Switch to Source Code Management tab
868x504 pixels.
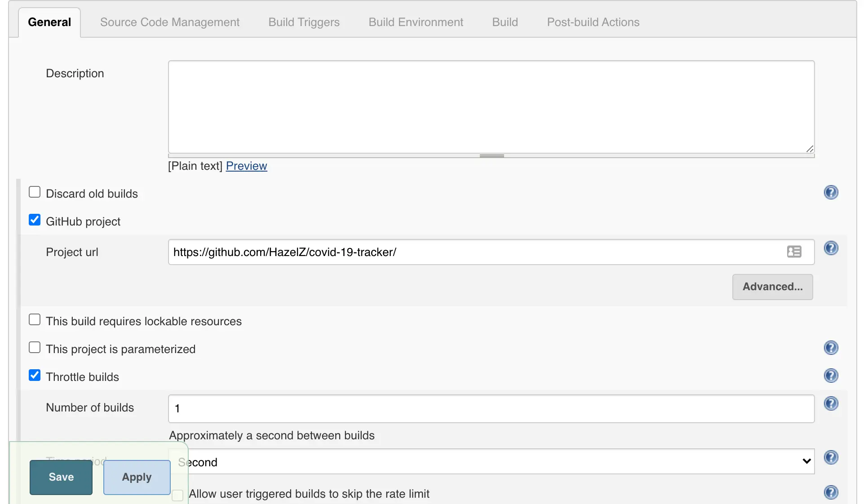[169, 22]
